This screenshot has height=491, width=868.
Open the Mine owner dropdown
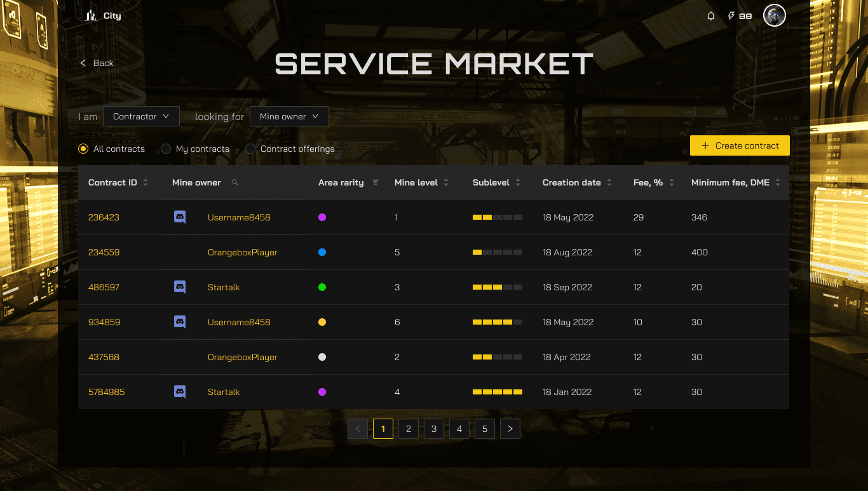pos(289,116)
